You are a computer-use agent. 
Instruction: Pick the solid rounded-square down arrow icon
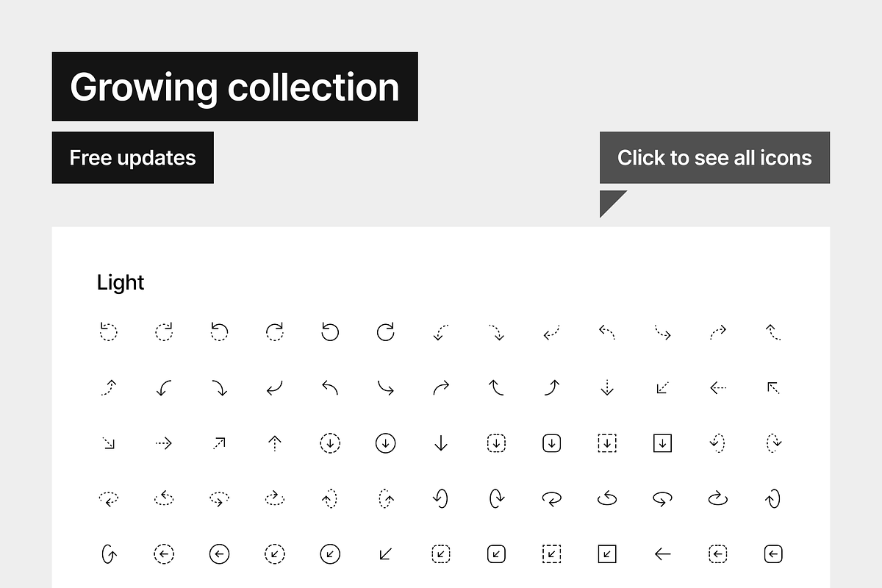point(552,443)
